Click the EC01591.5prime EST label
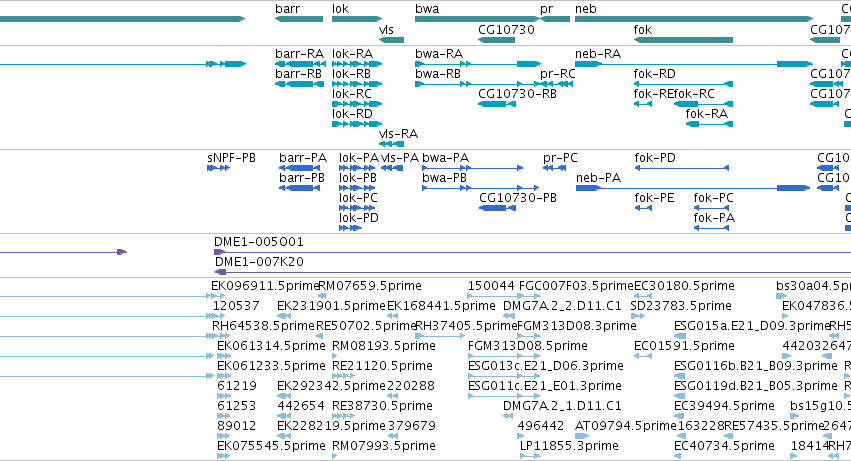 pyautogui.click(x=684, y=346)
